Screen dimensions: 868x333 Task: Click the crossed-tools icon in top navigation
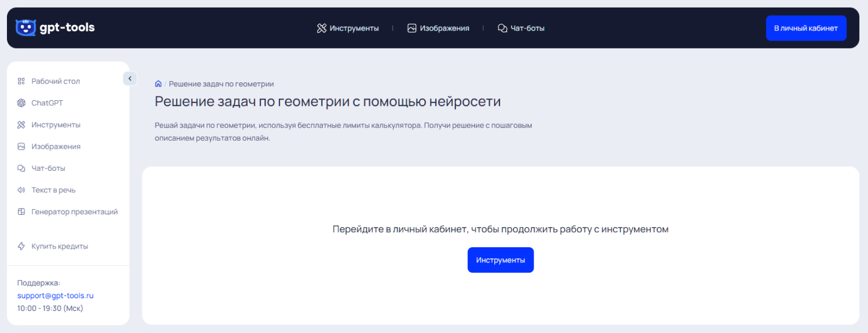tap(322, 28)
